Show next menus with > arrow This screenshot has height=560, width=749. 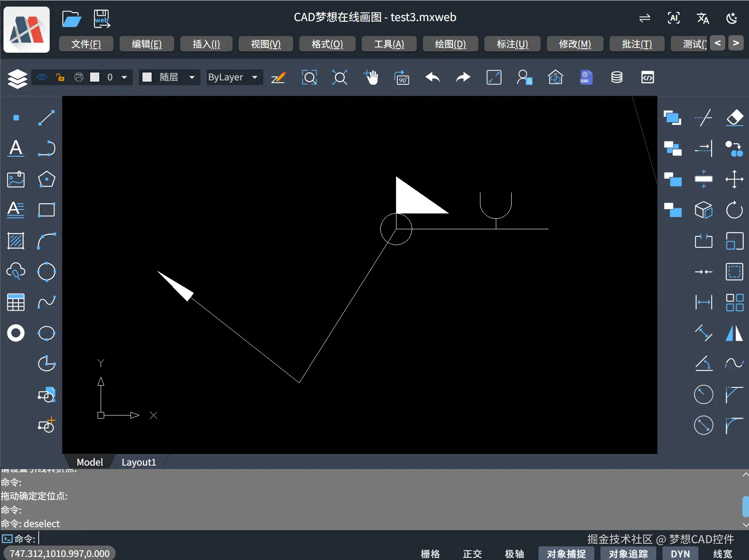[x=736, y=43]
